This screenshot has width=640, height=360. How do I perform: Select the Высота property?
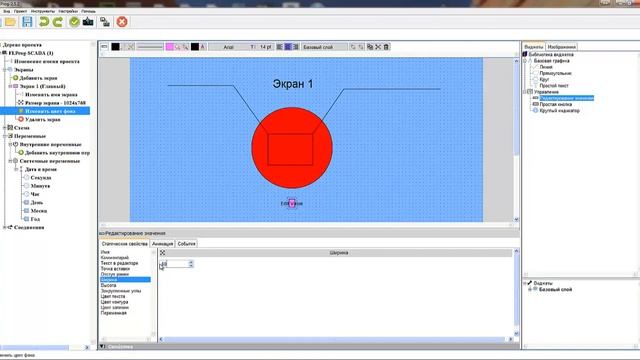[109, 285]
